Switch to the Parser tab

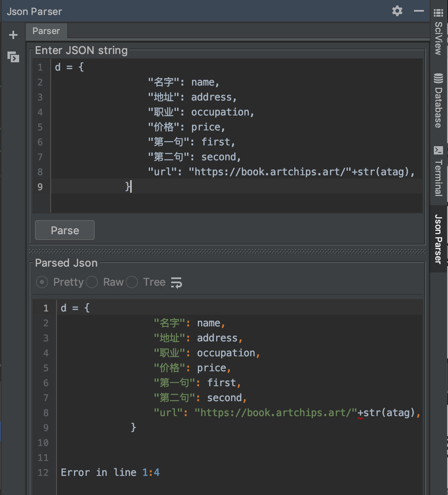46,31
